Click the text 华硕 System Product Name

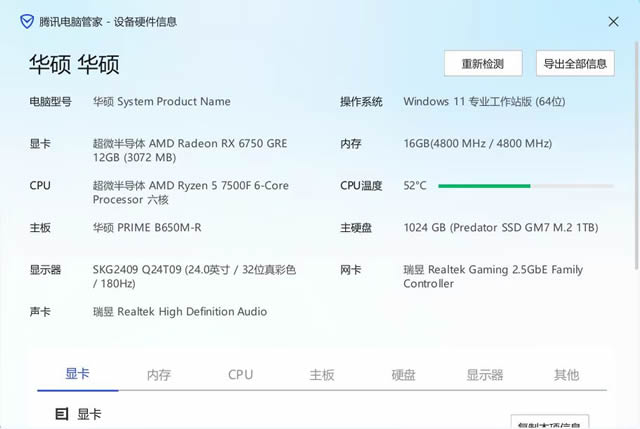(162, 101)
